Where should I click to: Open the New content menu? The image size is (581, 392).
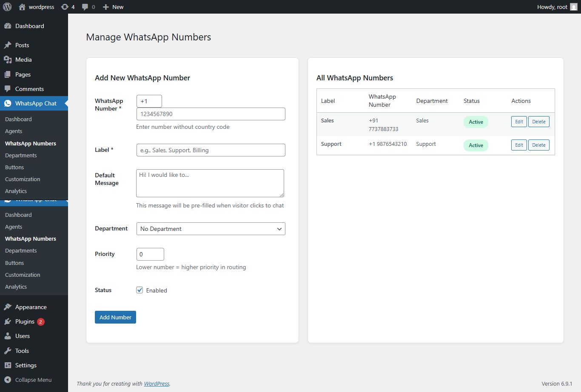click(x=113, y=7)
